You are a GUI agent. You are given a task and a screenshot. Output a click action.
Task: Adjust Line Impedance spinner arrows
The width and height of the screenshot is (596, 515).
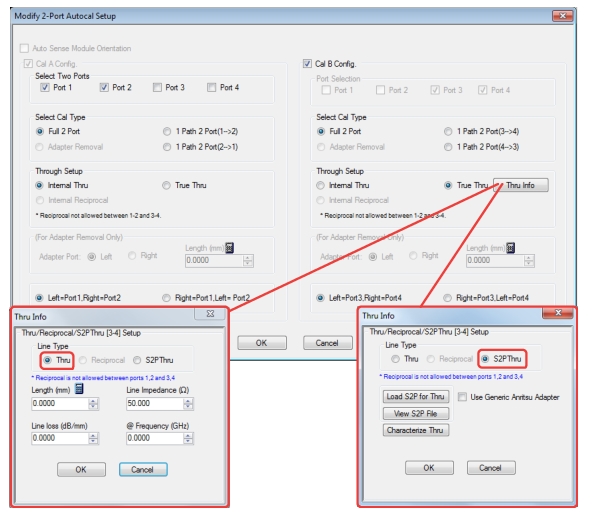(188, 404)
